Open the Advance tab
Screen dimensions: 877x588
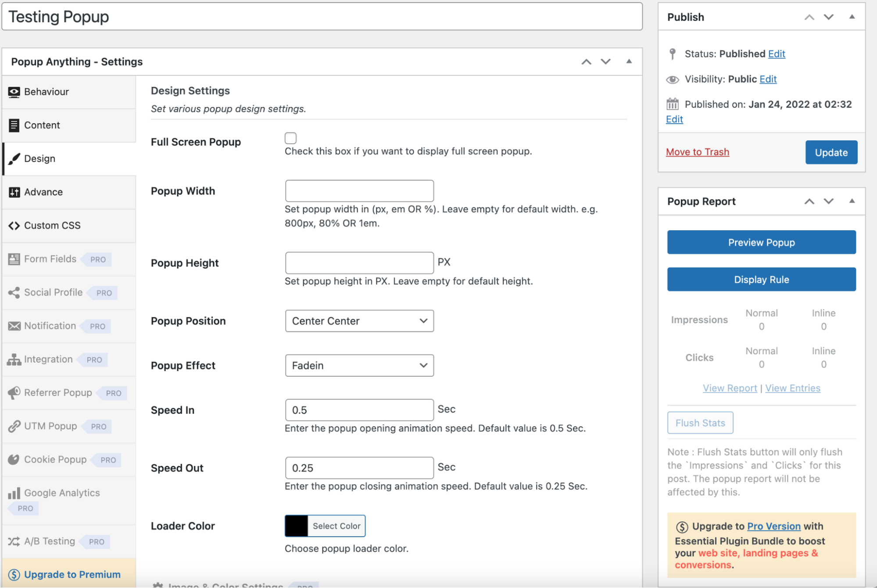(69, 192)
